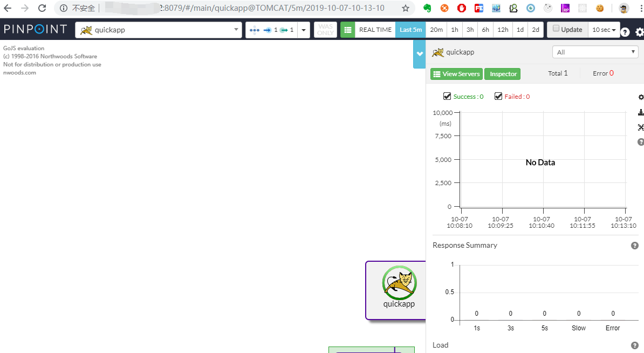
Task: Open Load chart help
Action: coord(634,345)
